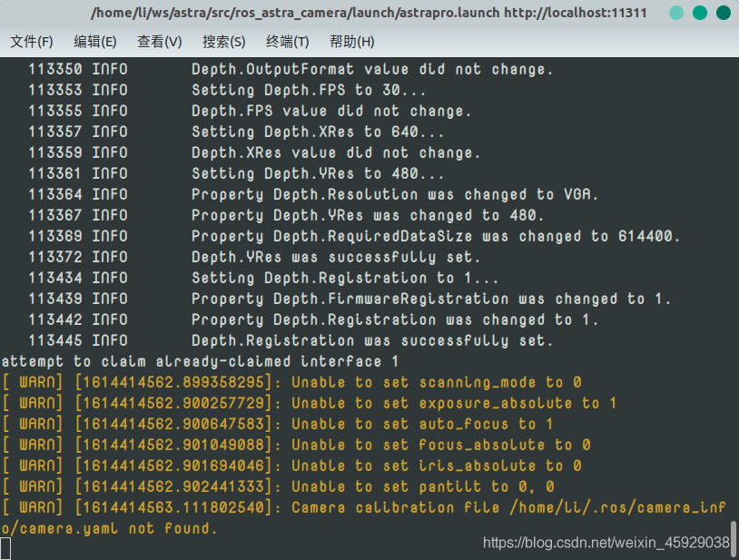Click the middle green circle window button
The image size is (739, 560).
pyautogui.click(x=700, y=13)
